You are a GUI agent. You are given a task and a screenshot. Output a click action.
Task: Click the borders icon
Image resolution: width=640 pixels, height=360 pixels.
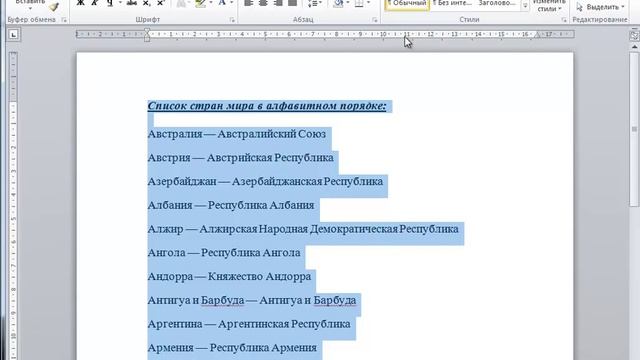[359, 3]
